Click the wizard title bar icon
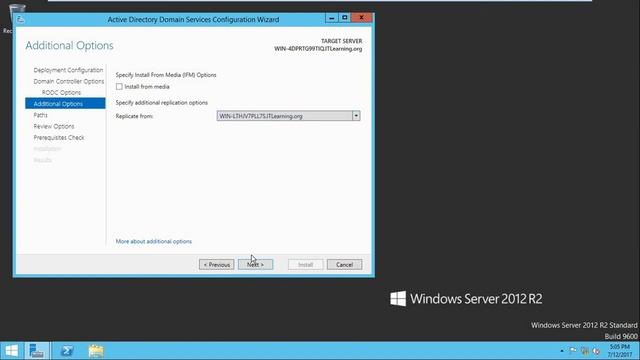This screenshot has height=360, width=640. [x=20, y=19]
